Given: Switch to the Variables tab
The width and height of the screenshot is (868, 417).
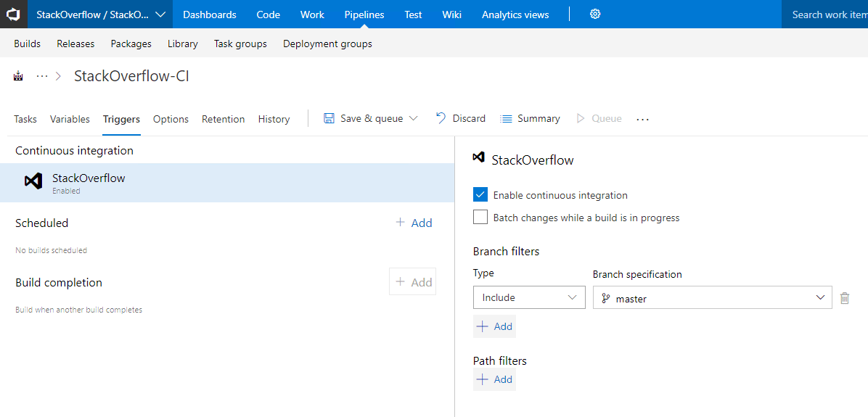Looking at the screenshot, I should point(70,119).
